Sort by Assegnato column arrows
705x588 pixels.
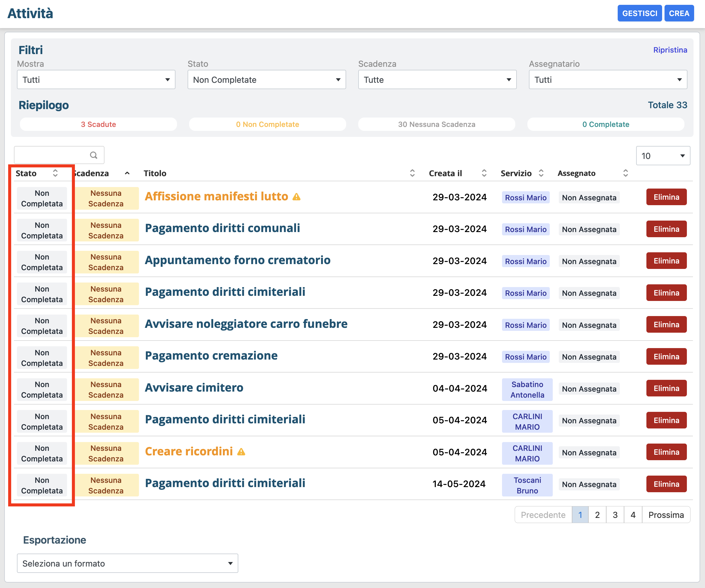(x=626, y=173)
